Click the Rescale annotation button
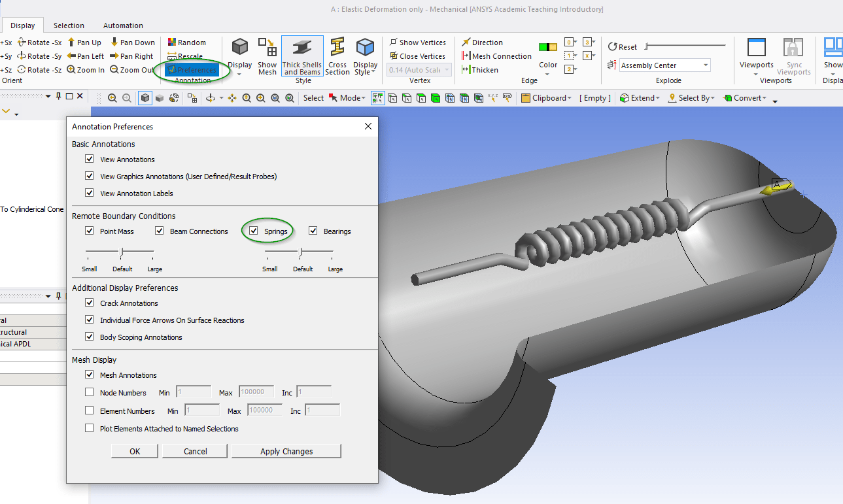Screen dimensions: 843x504 tap(185, 56)
